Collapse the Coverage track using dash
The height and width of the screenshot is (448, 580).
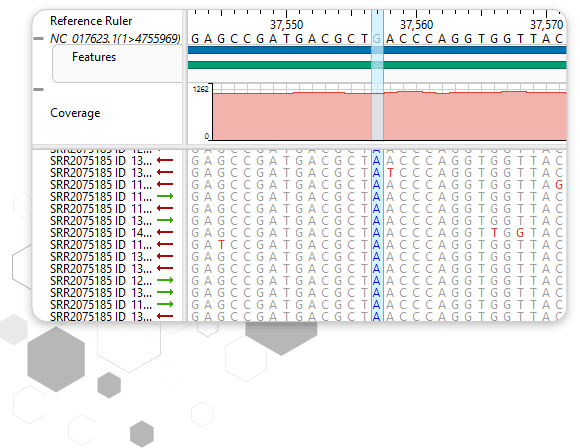38,89
